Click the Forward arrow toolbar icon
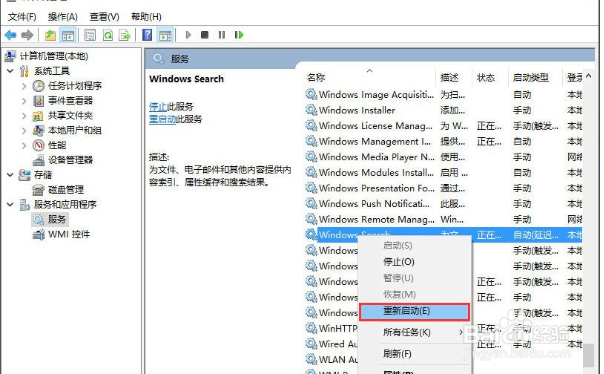The height and width of the screenshot is (374, 604). 27,35
